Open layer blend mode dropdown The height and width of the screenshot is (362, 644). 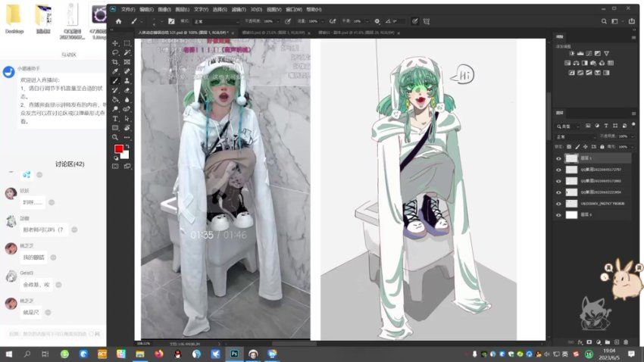tap(575, 136)
